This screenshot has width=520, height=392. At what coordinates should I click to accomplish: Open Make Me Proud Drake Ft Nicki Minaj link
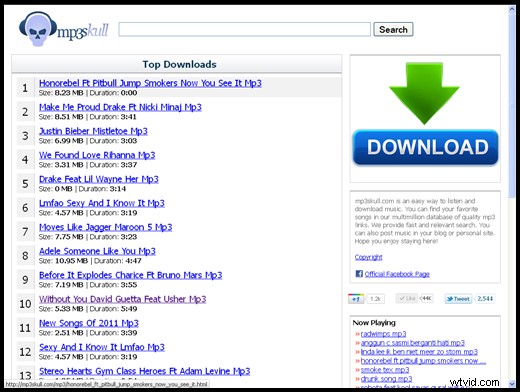click(120, 107)
